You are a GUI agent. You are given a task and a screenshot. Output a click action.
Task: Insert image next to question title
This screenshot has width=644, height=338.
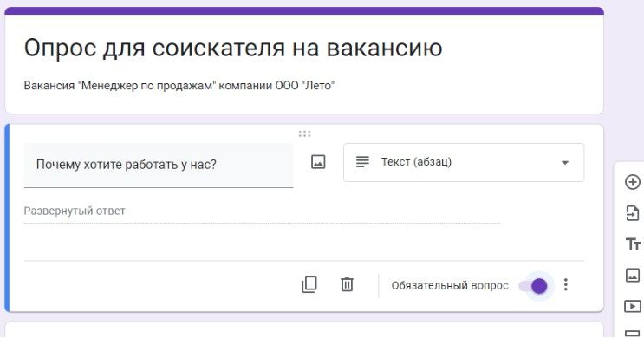(x=318, y=162)
